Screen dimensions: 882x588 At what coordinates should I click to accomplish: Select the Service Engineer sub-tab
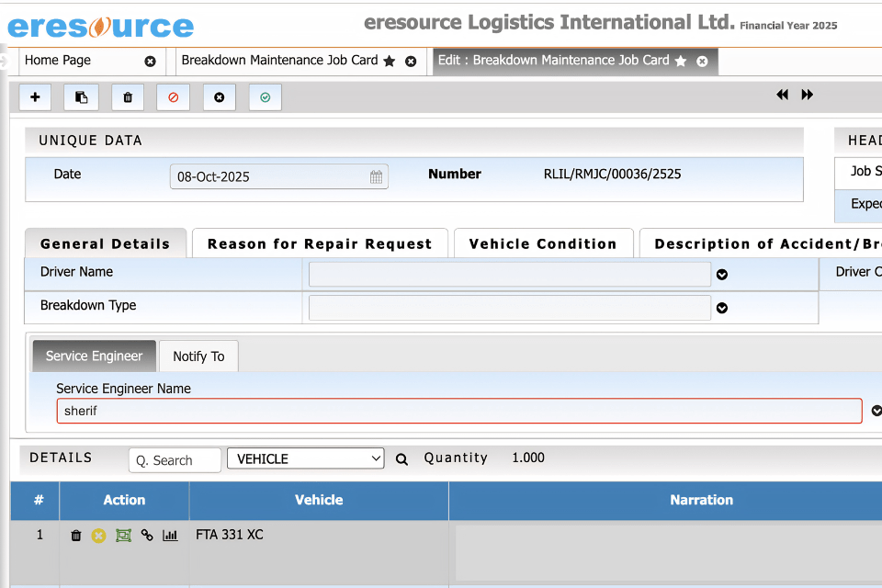point(95,356)
